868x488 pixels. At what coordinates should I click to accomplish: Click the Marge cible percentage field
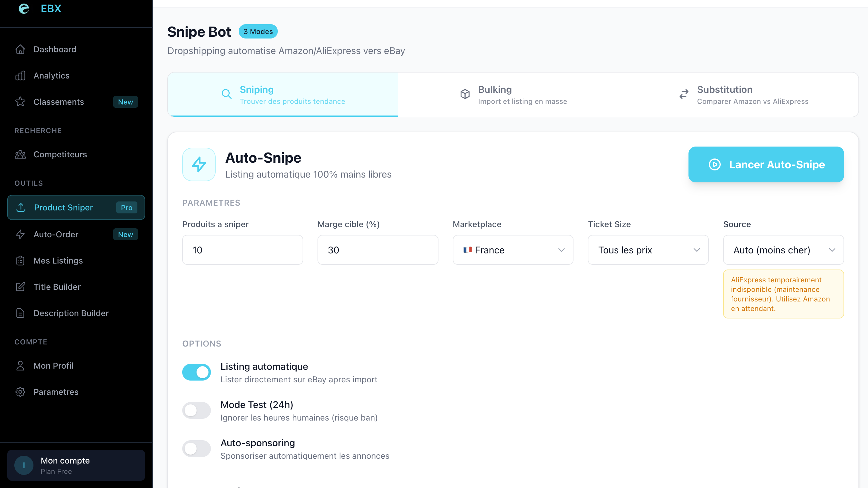tap(377, 250)
